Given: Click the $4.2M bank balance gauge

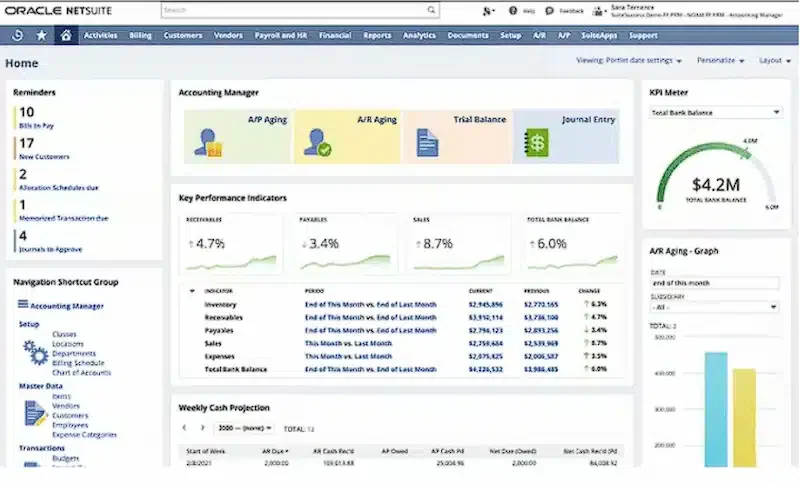Looking at the screenshot, I should (715, 176).
